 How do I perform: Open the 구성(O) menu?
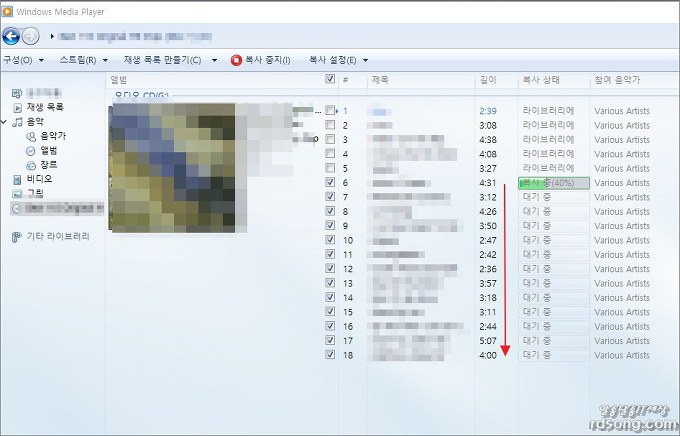point(18,60)
